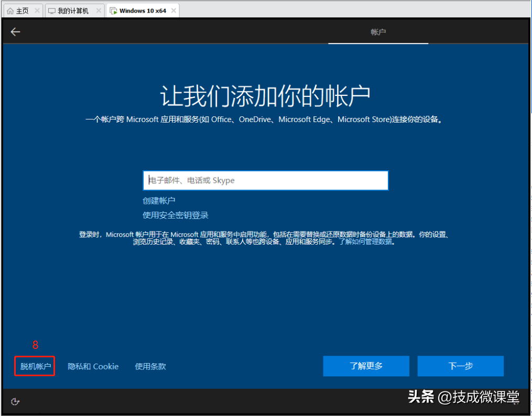
Task: Click the monitor icon on 我的计算机 tab
Action: (x=52, y=11)
